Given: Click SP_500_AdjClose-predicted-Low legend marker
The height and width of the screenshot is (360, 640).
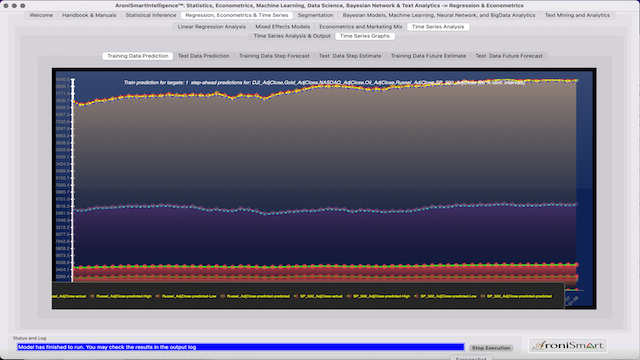Looking at the screenshot, I should [416, 296].
